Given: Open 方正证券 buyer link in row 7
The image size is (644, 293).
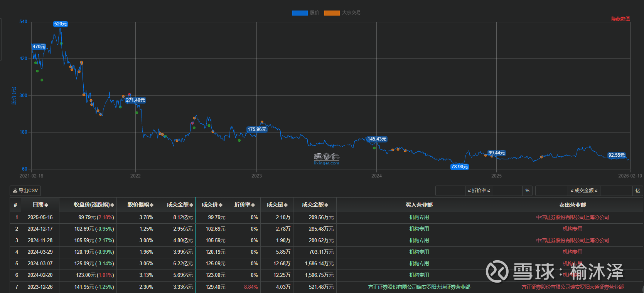Looking at the screenshot, I should [419, 287].
